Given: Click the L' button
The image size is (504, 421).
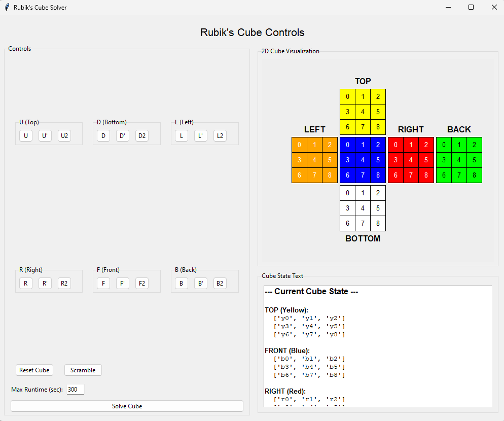Looking at the screenshot, I should pos(201,136).
